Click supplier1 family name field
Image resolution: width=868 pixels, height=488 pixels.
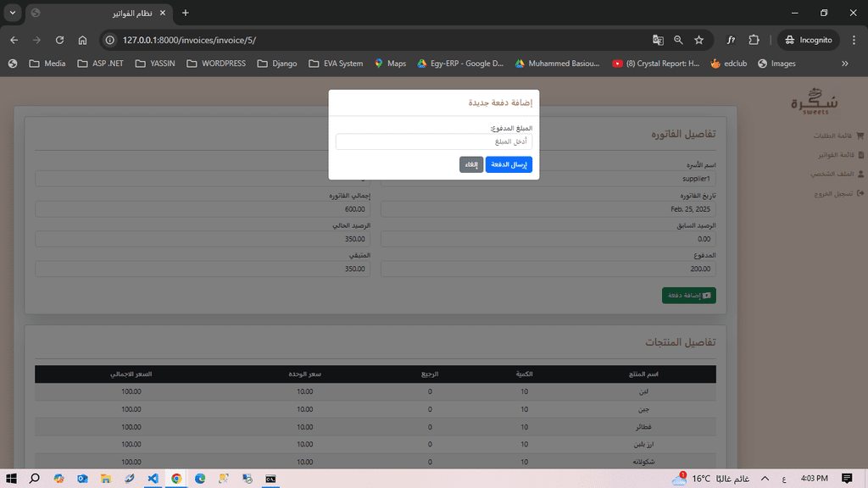tap(548, 179)
